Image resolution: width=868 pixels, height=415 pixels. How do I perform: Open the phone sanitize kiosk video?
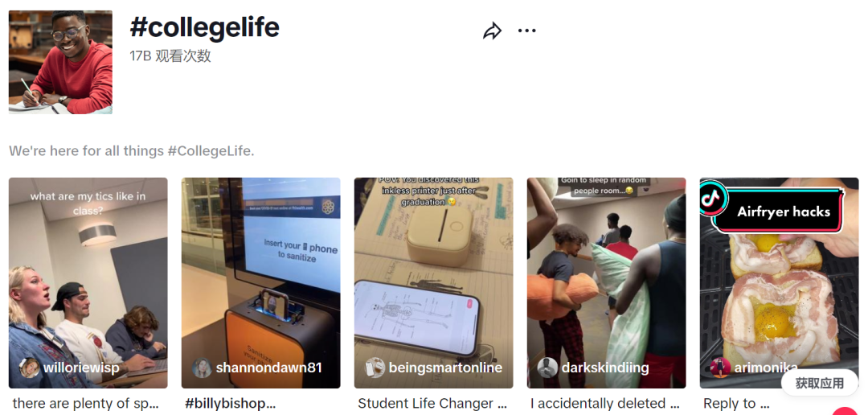(260, 282)
